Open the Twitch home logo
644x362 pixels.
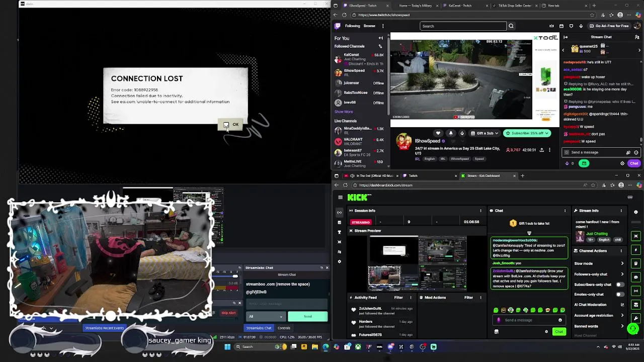[x=338, y=26]
